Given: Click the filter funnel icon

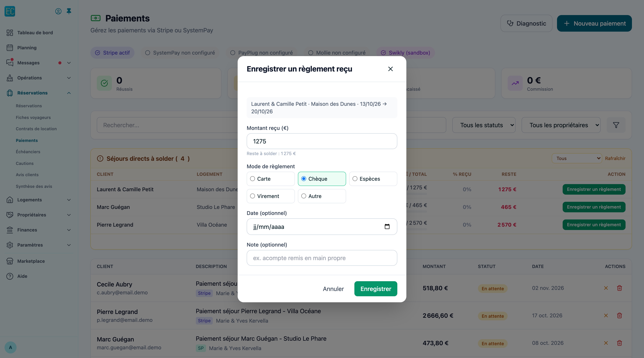Looking at the screenshot, I should click(616, 125).
